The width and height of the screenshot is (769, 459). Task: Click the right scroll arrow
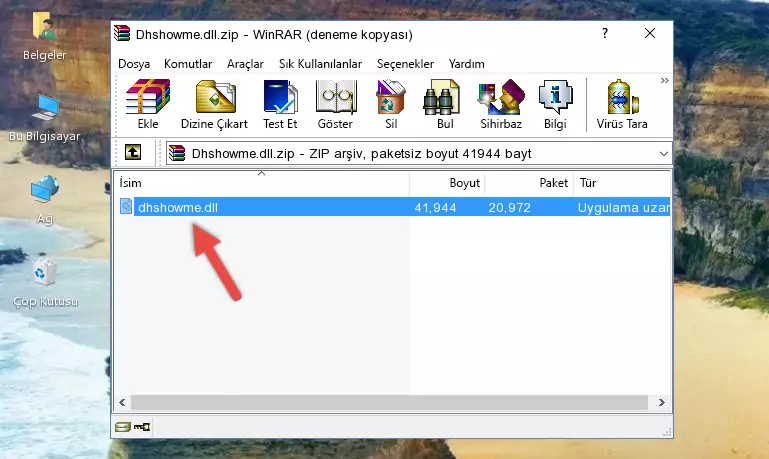[x=662, y=403]
